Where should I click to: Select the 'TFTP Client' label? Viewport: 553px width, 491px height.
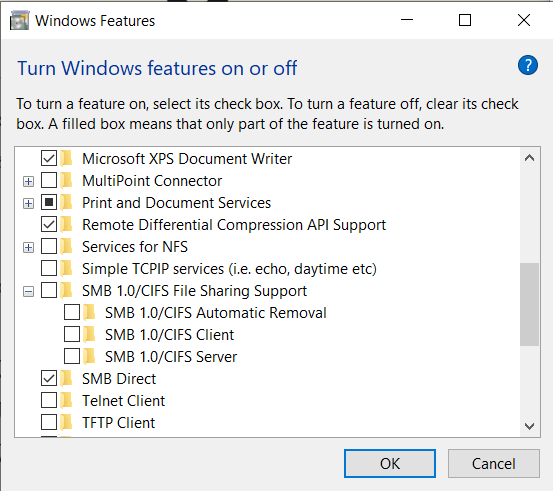[x=118, y=423]
